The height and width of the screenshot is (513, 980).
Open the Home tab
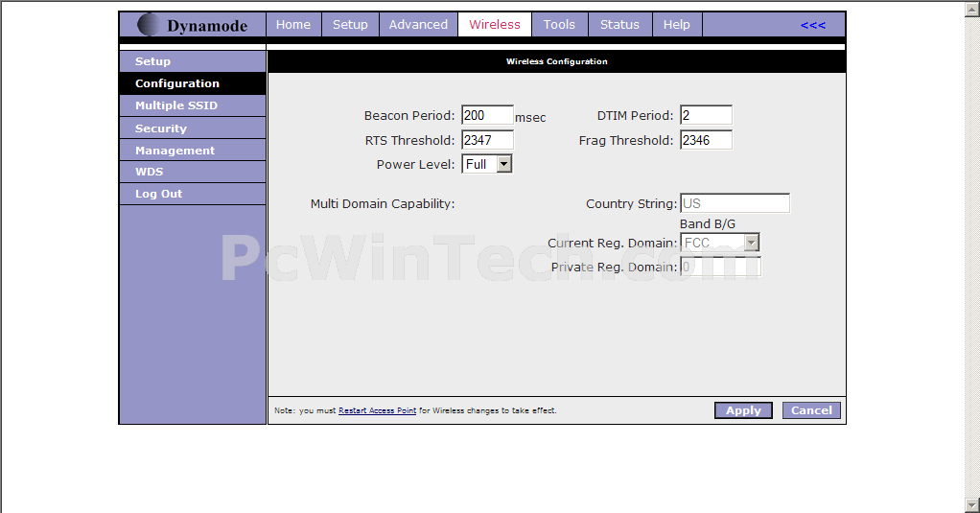(x=293, y=24)
